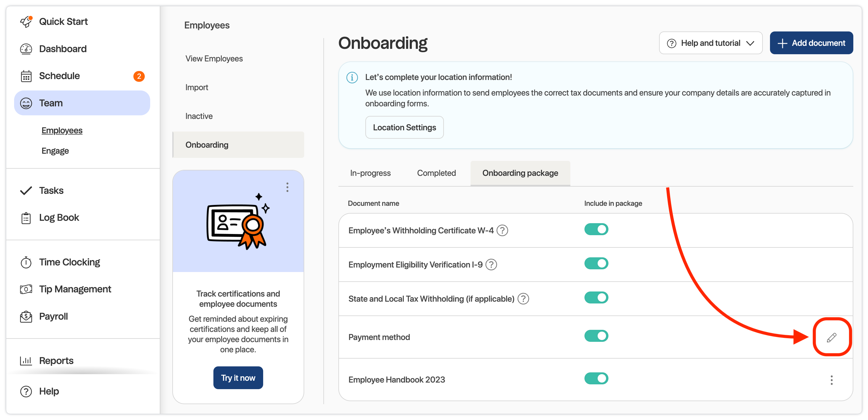The width and height of the screenshot is (868, 420).
Task: Expand the Help and tutorial dropdown
Action: pos(710,43)
